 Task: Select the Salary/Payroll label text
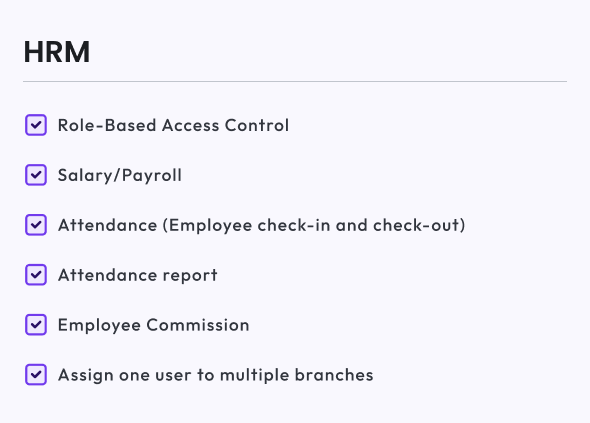(x=120, y=175)
